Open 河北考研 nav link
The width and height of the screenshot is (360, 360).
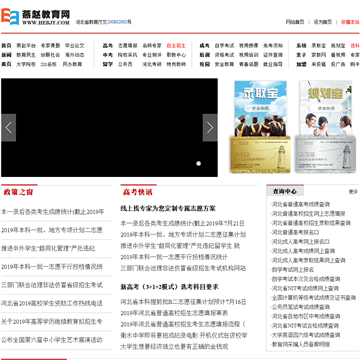(x=152, y=64)
